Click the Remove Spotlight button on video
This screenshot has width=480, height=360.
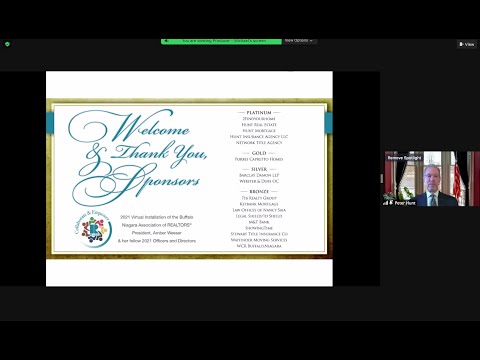pos(404,158)
